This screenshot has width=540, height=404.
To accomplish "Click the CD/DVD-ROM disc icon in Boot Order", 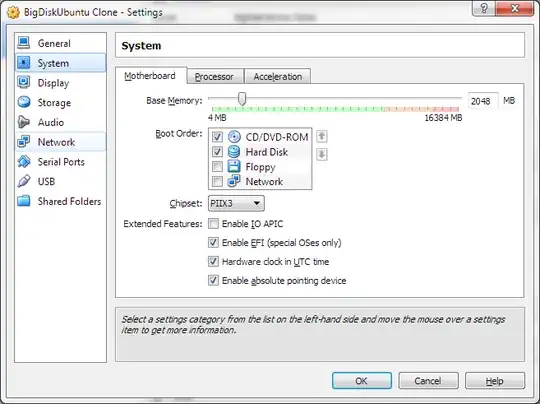I will pyautogui.click(x=234, y=137).
